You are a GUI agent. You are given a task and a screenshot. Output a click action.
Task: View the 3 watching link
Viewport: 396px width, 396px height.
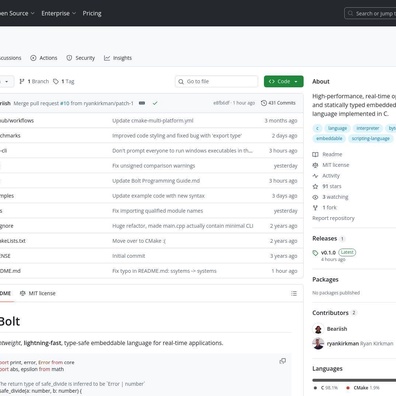[x=335, y=197]
